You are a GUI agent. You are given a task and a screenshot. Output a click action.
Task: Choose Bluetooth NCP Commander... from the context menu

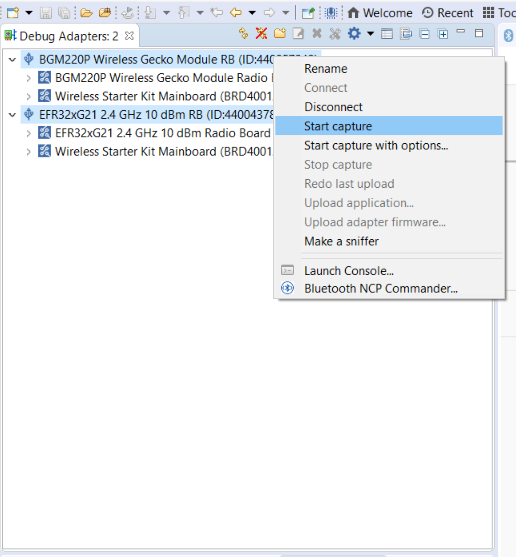click(389, 288)
